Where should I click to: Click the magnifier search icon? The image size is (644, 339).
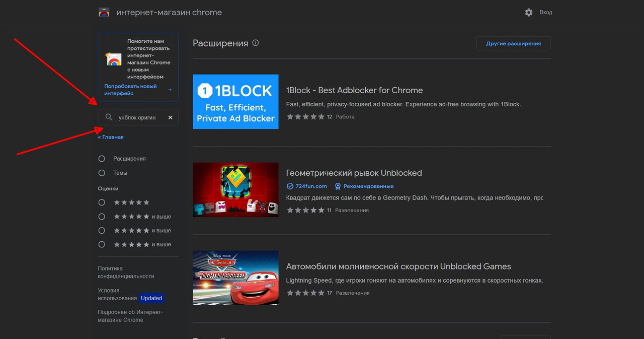(109, 117)
